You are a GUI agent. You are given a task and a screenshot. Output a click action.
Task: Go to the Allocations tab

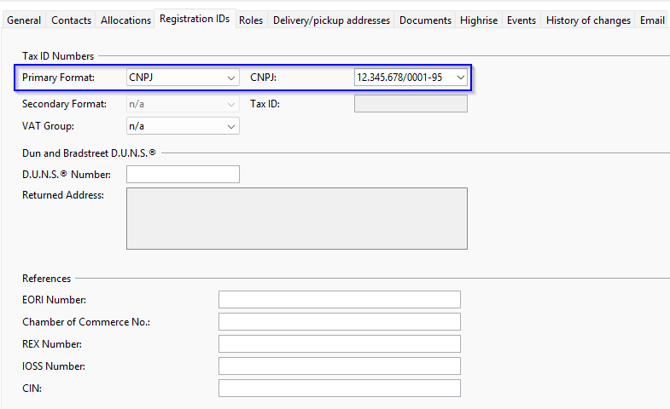coord(126,20)
